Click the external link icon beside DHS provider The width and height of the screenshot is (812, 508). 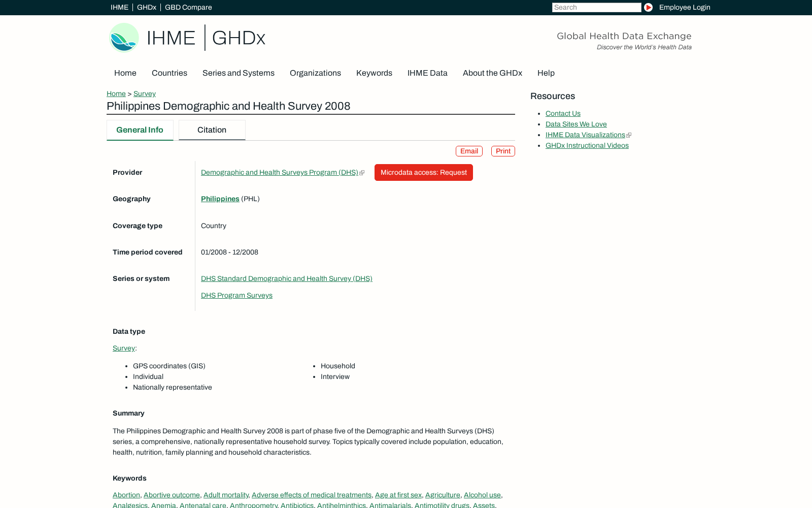tap(362, 173)
